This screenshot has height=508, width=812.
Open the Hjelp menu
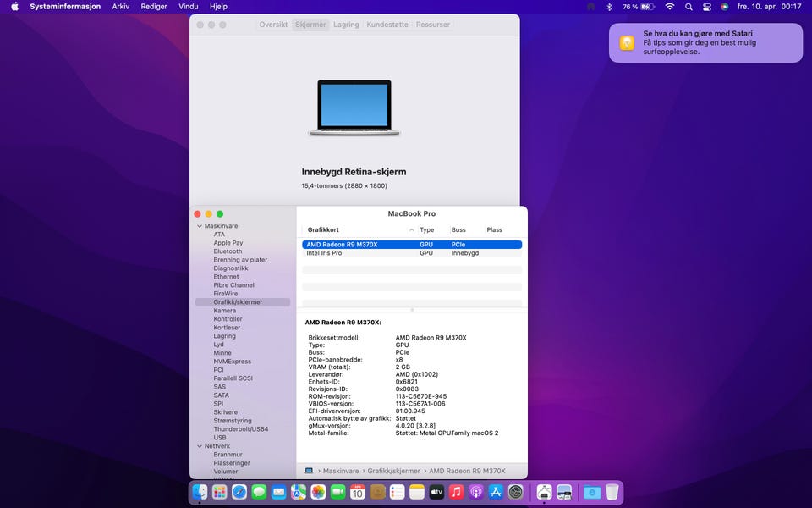pyautogui.click(x=218, y=7)
